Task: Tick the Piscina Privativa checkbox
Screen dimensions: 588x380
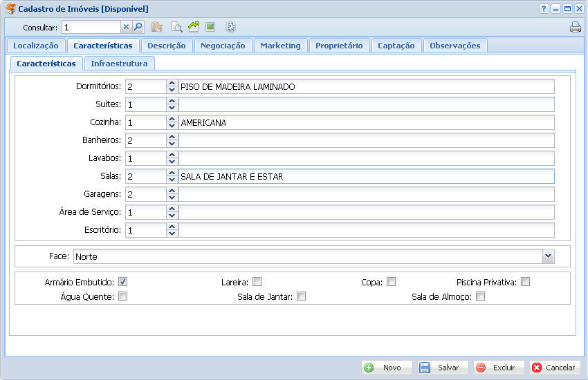Action: pyautogui.click(x=526, y=282)
